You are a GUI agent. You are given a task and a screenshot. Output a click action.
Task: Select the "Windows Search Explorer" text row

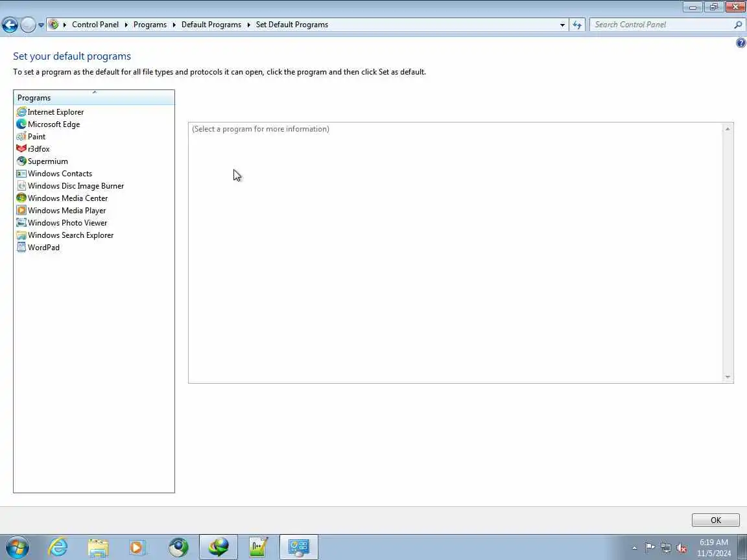click(x=71, y=235)
